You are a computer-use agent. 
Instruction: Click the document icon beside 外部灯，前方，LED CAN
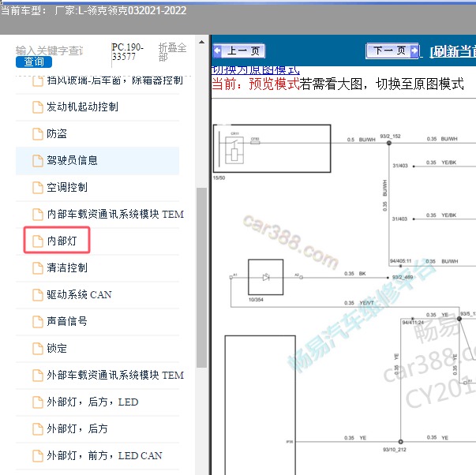click(x=38, y=455)
